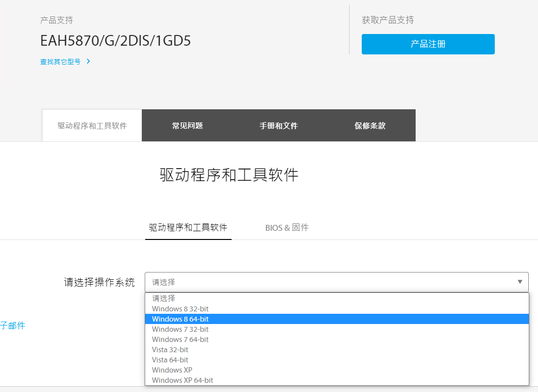Screen dimensions: 538x392
Task: Select Vista 64-bit in the OS list
Action: click(x=170, y=360)
